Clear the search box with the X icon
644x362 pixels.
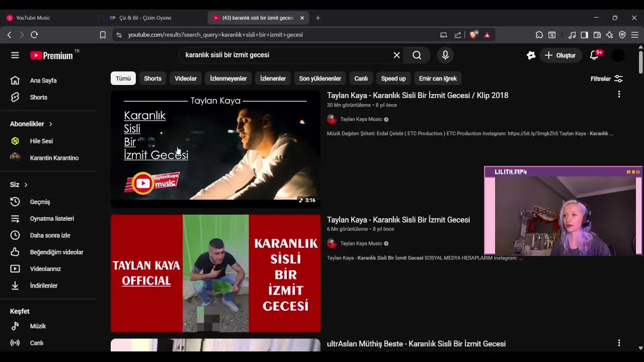tap(396, 55)
